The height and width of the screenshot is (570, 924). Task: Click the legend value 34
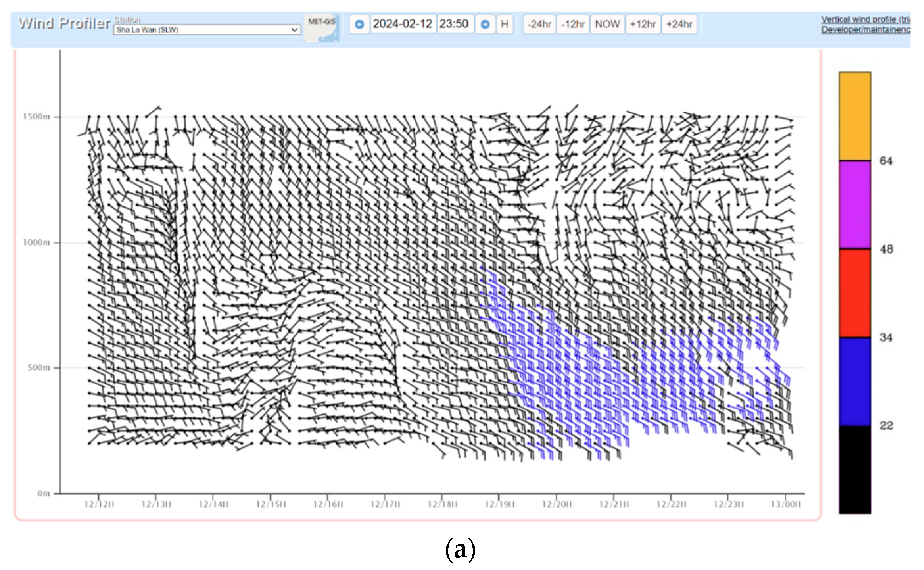(x=886, y=337)
